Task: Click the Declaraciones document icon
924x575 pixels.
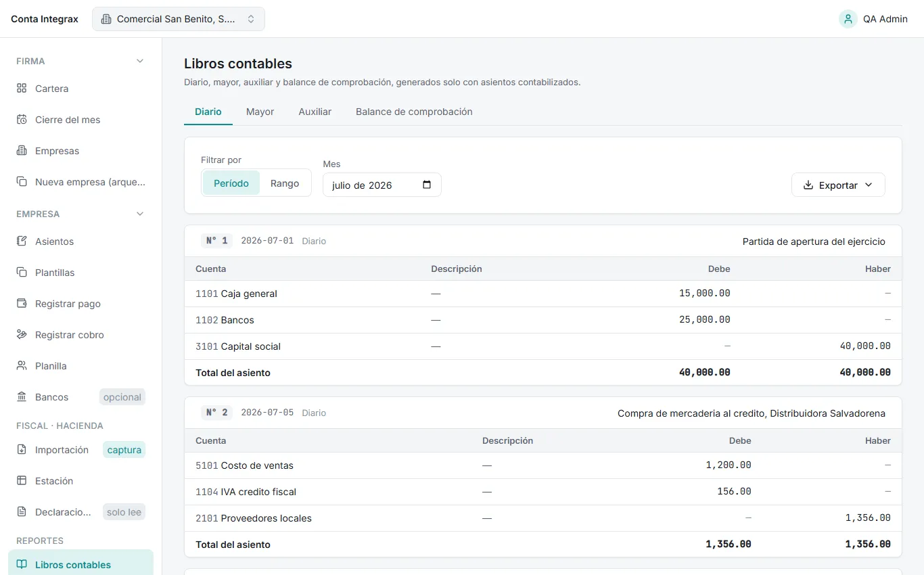Action: 22,512
